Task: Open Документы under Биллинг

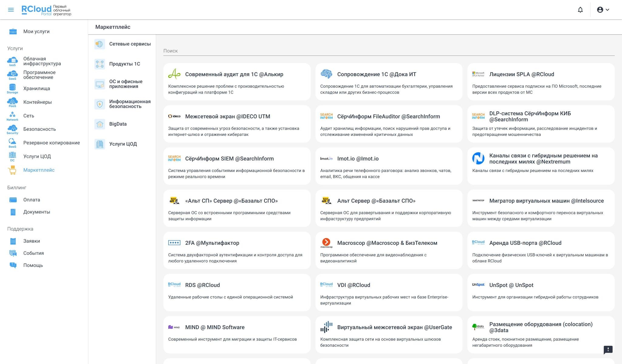Action: click(x=37, y=212)
